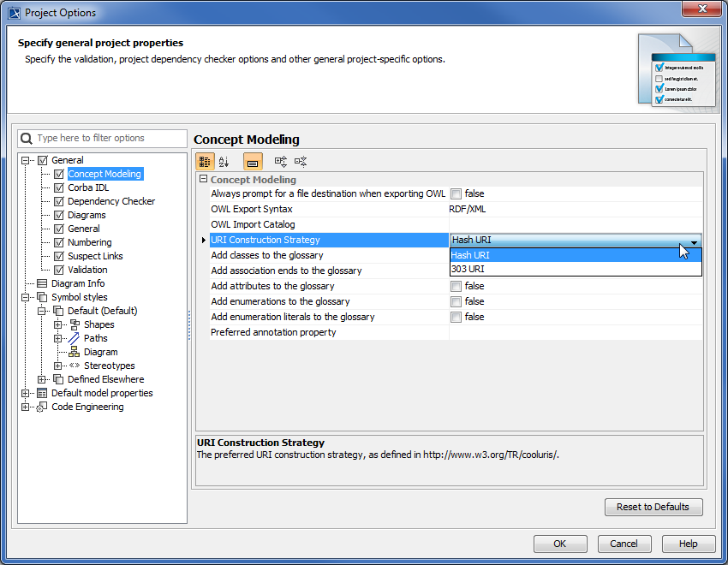
Task: Click the OK button
Action: pyautogui.click(x=560, y=544)
